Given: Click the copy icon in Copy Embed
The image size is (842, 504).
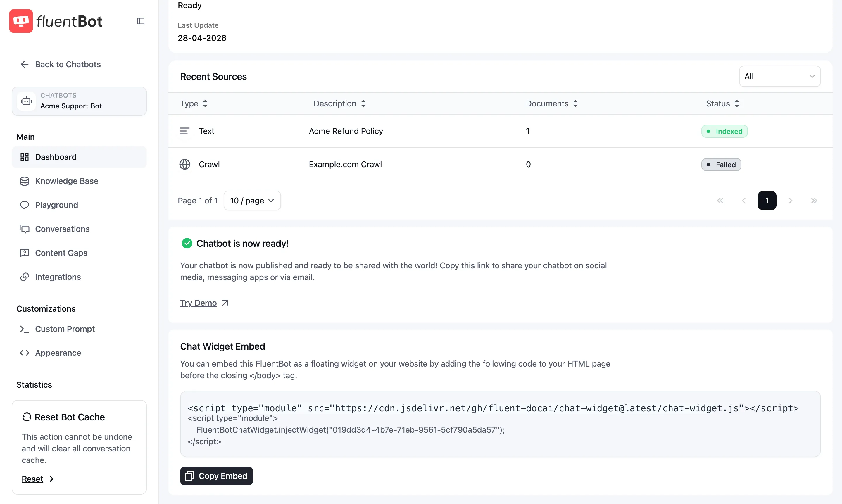Looking at the screenshot, I should [x=189, y=476].
